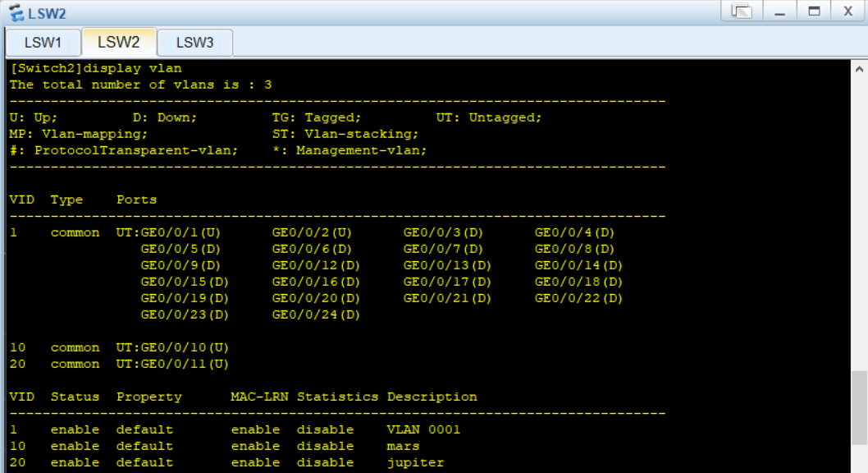The height and width of the screenshot is (473, 868).
Task: Click the port entry GE0/0/14(D)
Action: [x=578, y=265]
